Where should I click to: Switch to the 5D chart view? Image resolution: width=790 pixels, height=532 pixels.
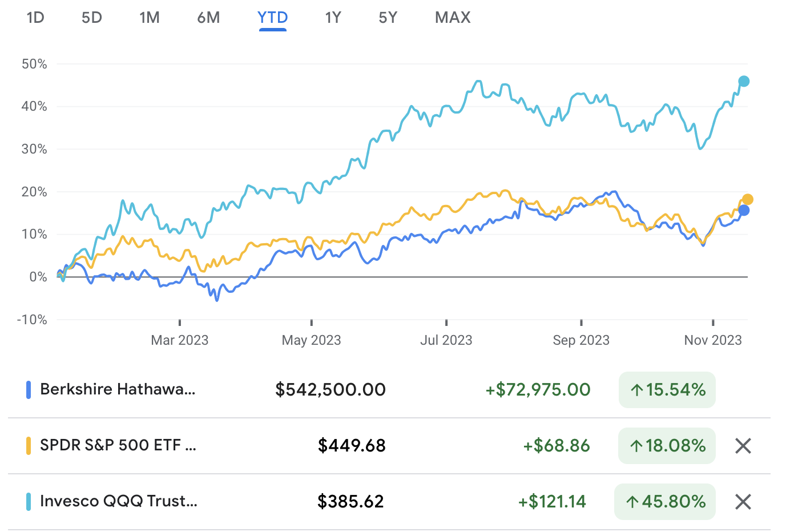pos(91,17)
